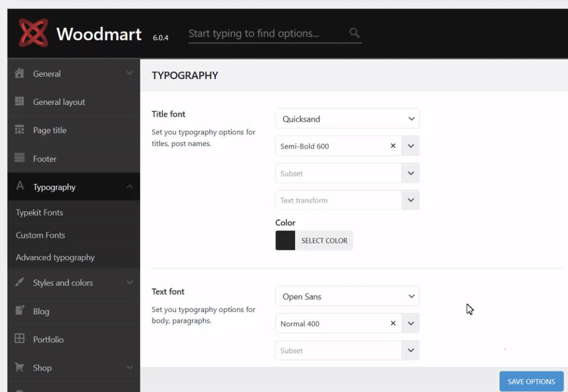Click the Color label above swatch

[286, 223]
